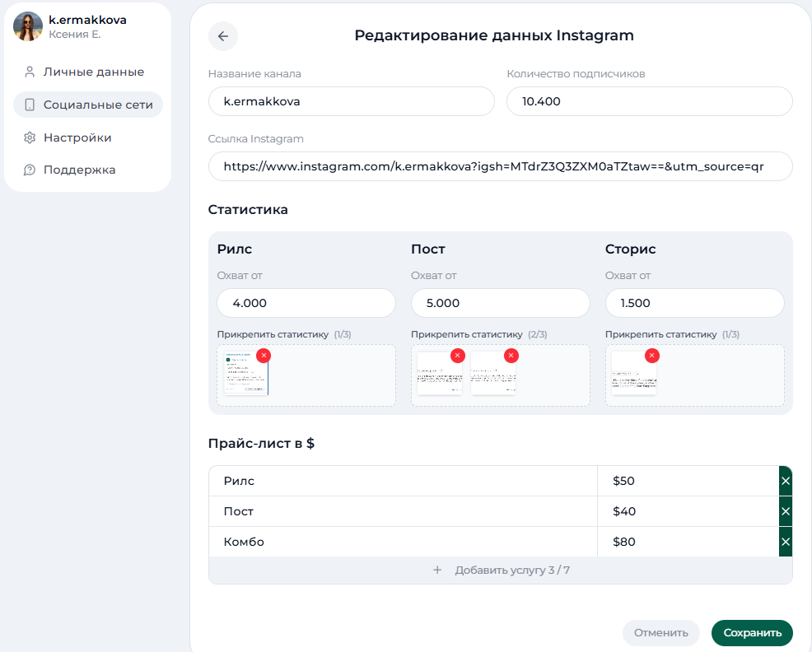Delete the Комбо service entry
The image size is (812, 652).
(x=784, y=542)
